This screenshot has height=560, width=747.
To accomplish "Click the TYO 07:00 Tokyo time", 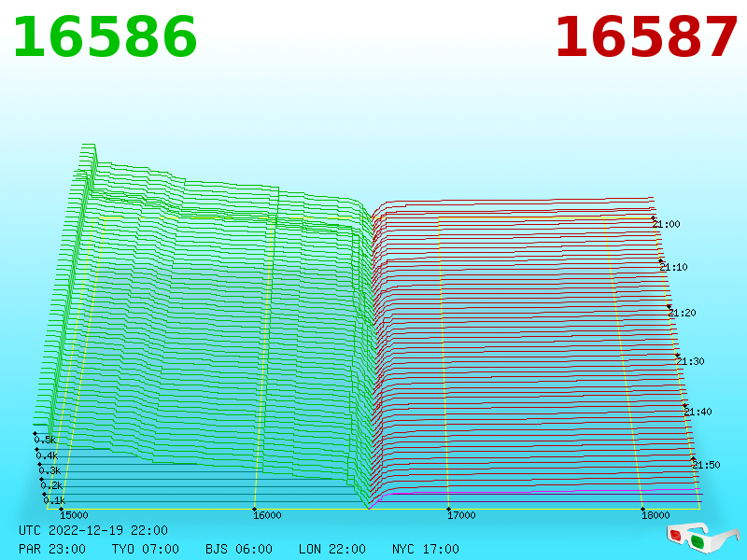I will click(146, 549).
